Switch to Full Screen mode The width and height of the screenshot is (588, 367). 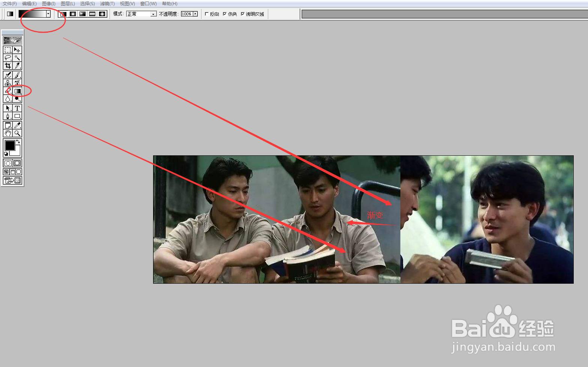pos(19,172)
